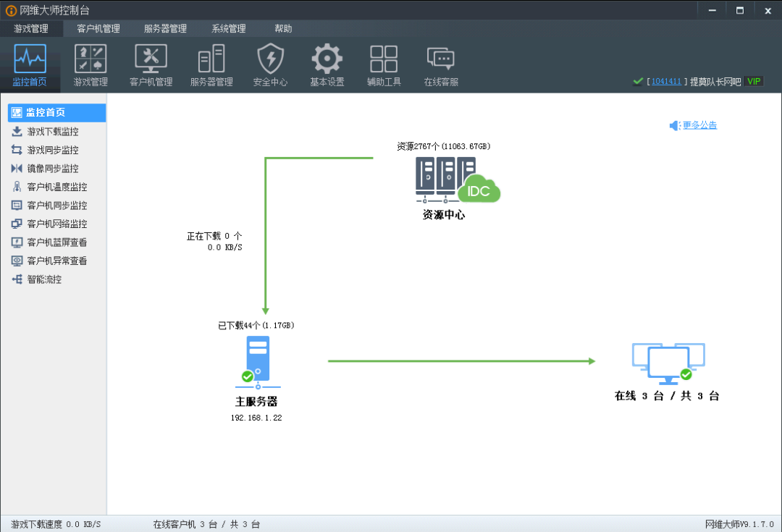Minimize the 网维大师控制台 window
Image resolution: width=782 pixels, height=532 pixels.
point(712,10)
